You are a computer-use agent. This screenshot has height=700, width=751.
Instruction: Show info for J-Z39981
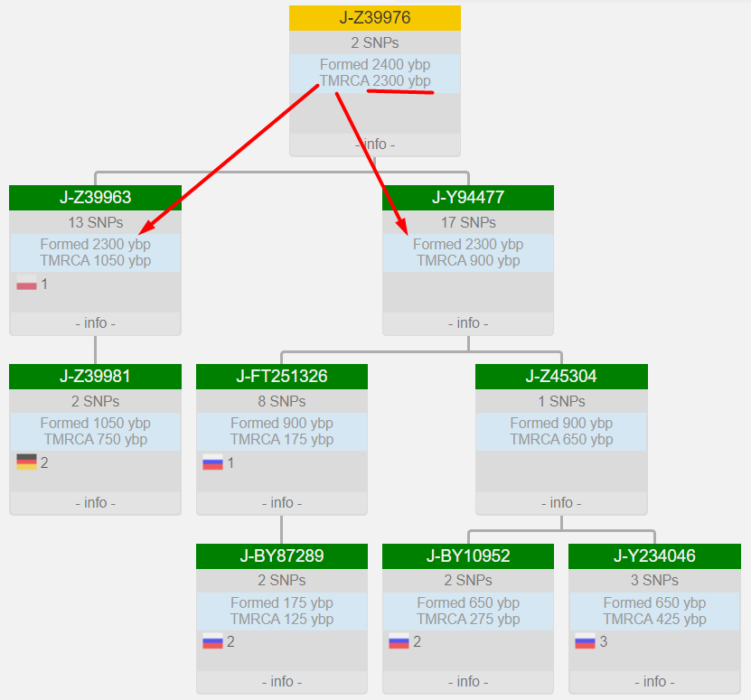pos(95,503)
